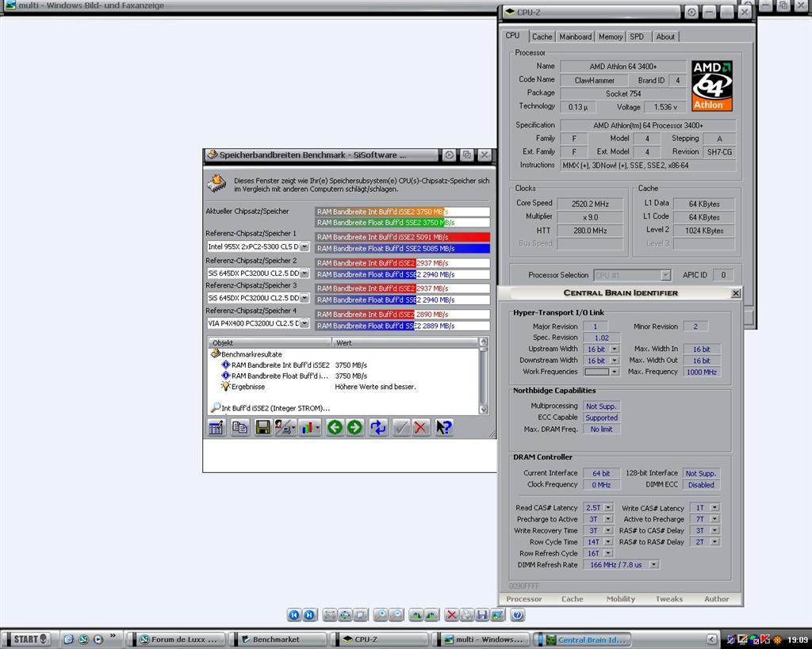Select Benchmarkresultate row in results list
Viewport: 812px width, 649px height.
pyautogui.click(x=247, y=354)
